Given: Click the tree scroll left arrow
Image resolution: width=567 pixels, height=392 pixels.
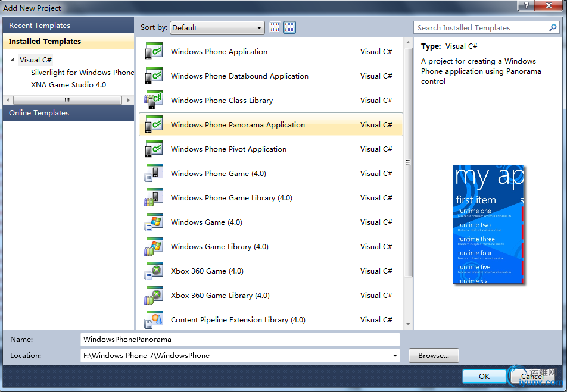Looking at the screenshot, I should 8,100.
